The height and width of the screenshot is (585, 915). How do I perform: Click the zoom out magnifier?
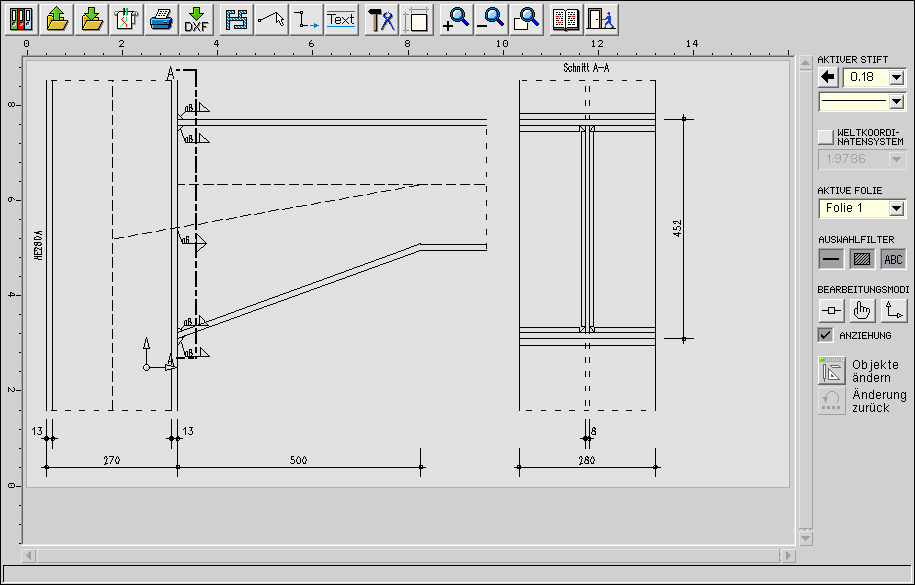[490, 18]
